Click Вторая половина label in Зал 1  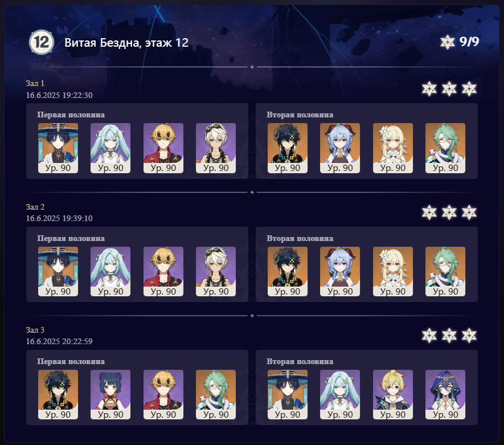pos(300,115)
